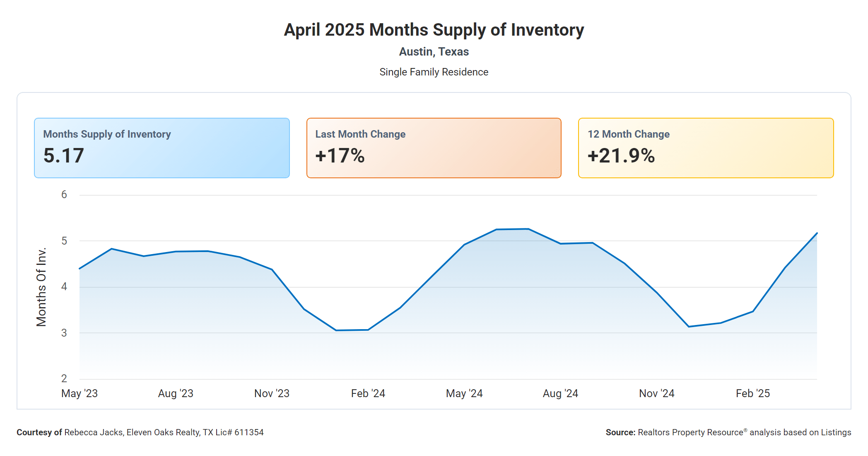
Task: Click the y-axis label 3
Action: click(64, 333)
